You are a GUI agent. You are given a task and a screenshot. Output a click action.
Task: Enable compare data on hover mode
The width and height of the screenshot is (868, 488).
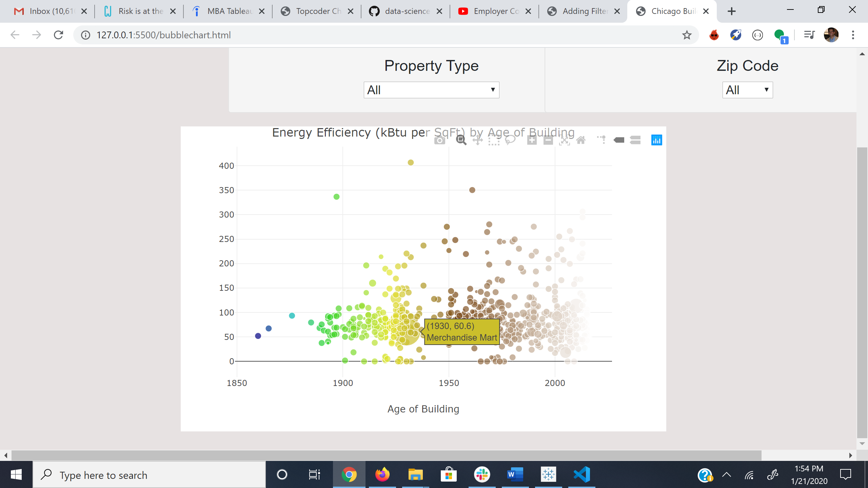click(x=635, y=140)
